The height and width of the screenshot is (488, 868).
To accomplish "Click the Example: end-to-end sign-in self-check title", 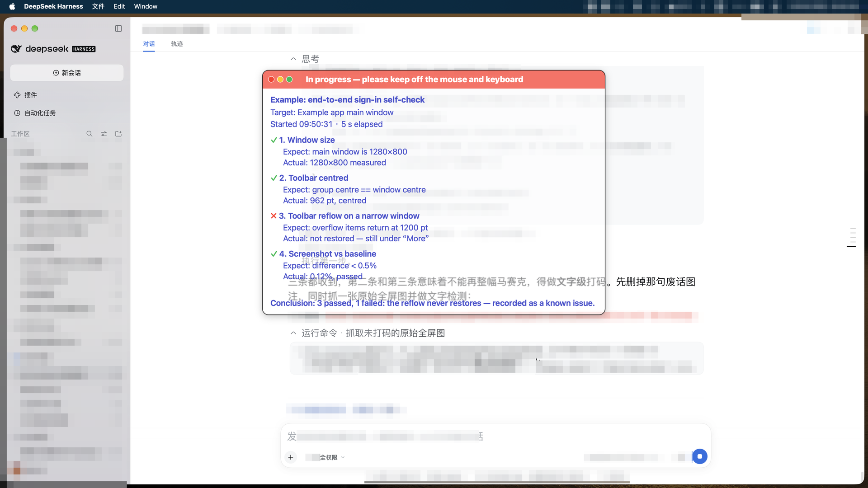I will pyautogui.click(x=347, y=100).
